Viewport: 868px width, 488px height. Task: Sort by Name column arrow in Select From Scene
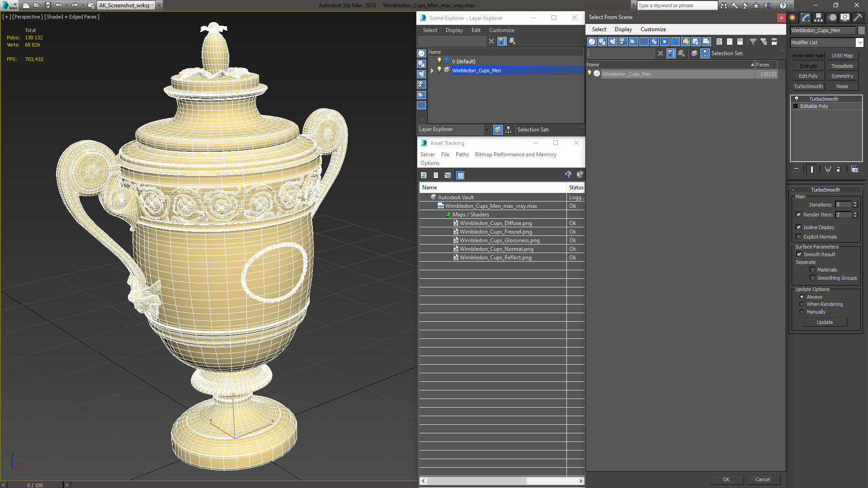tap(752, 65)
